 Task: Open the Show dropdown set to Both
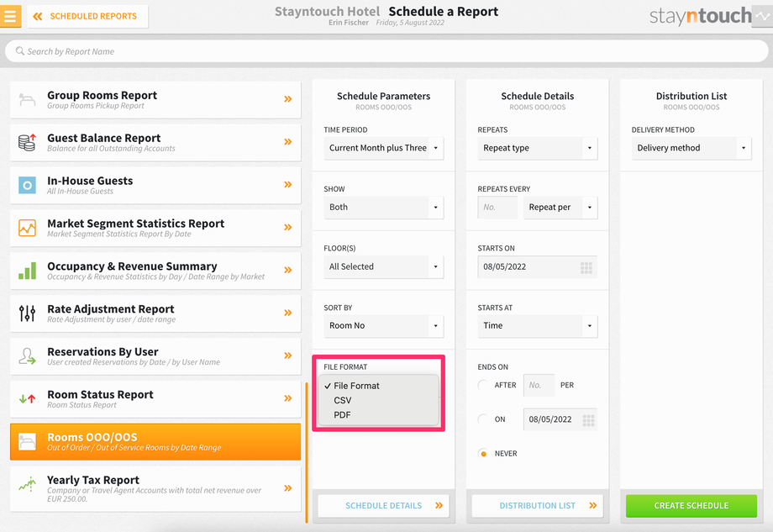click(x=383, y=207)
